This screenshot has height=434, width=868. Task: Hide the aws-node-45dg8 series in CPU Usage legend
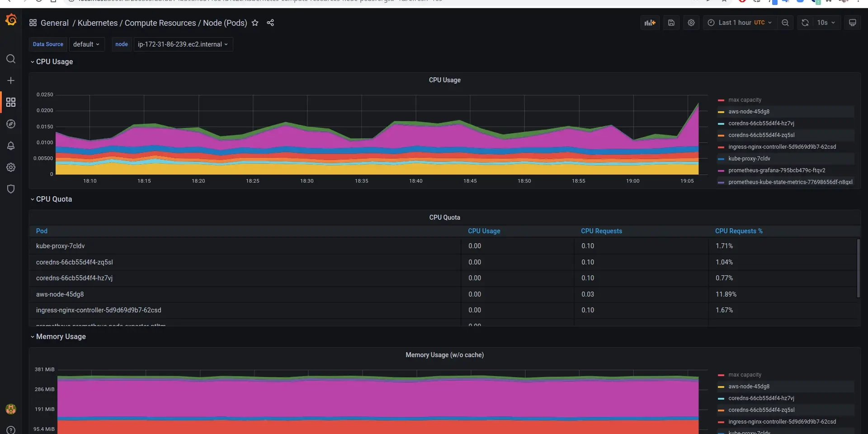tap(749, 112)
